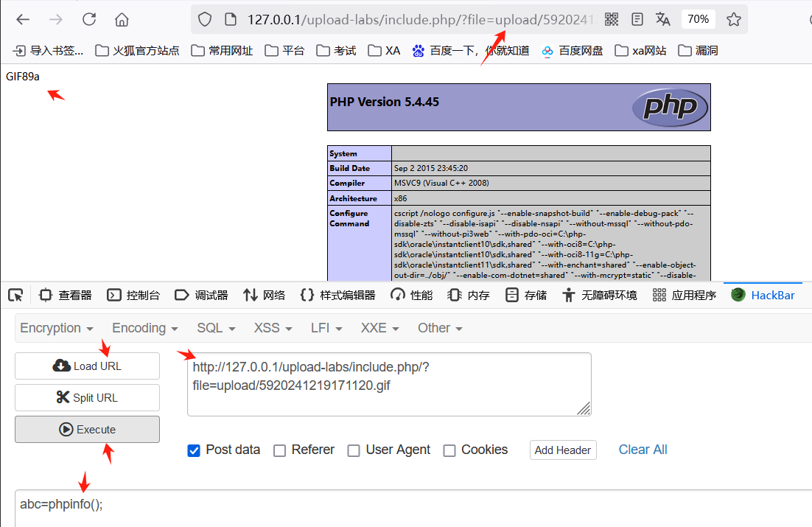
Task: Click the translate page icon
Action: (x=663, y=20)
